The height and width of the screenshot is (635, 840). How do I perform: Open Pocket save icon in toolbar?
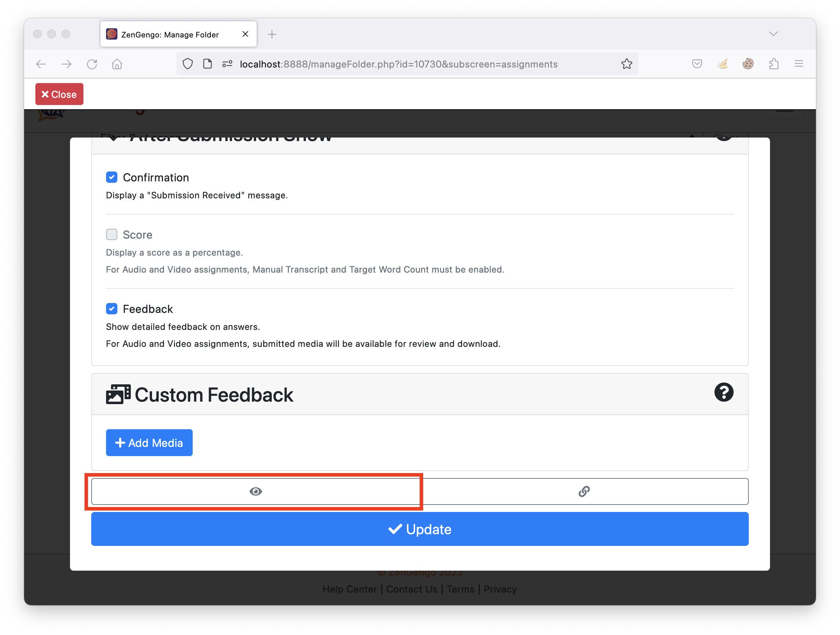[697, 64]
